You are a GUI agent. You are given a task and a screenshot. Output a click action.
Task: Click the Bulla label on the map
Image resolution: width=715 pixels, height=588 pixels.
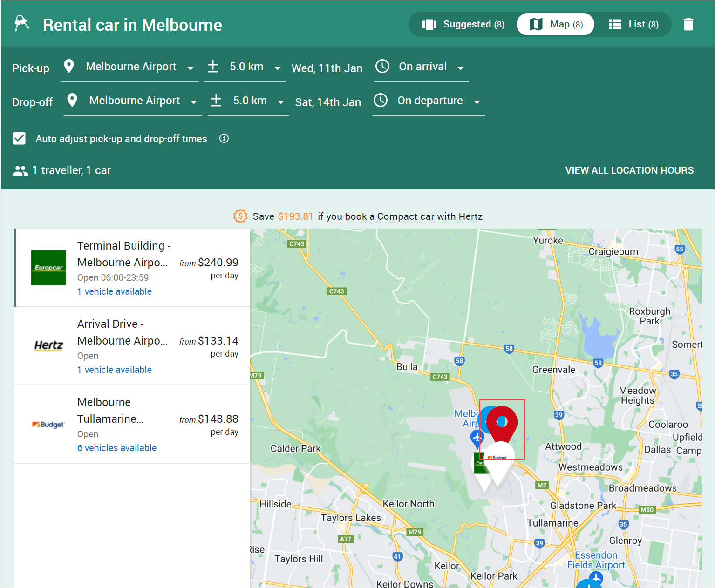[x=407, y=367]
